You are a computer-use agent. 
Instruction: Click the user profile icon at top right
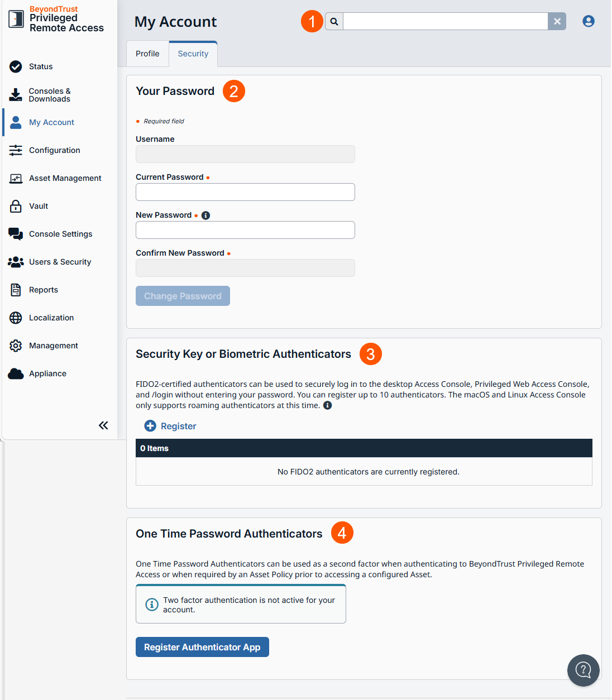coord(589,21)
